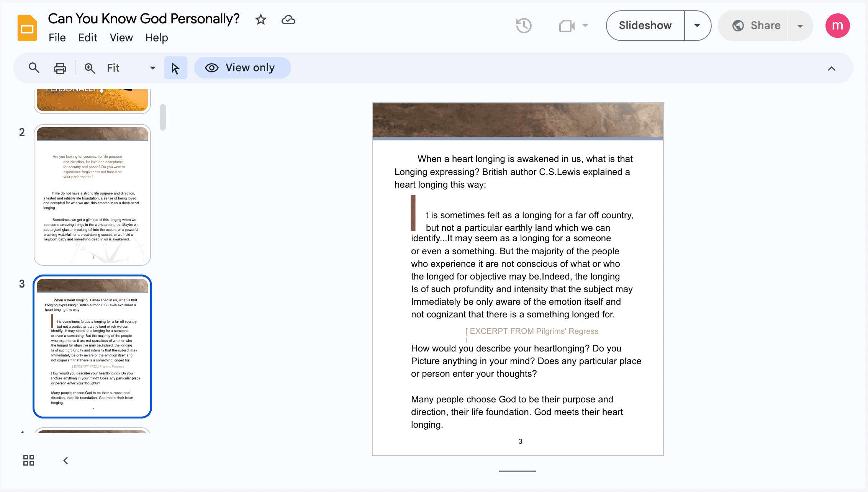Open Slideshow options dropdown arrow
868x492 pixels.
coord(697,26)
